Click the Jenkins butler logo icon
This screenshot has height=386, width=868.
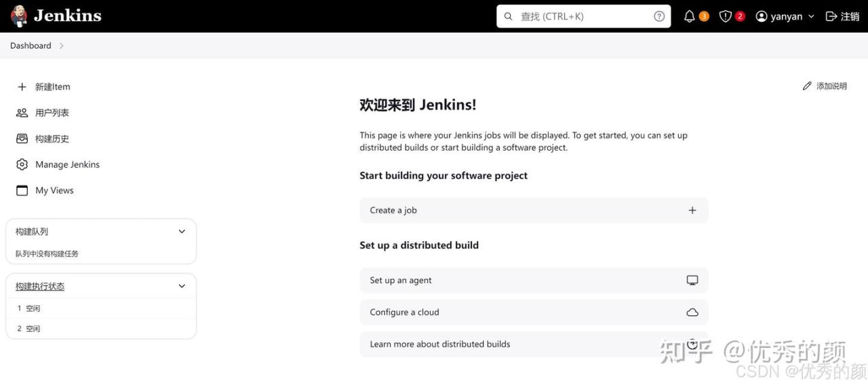tap(19, 16)
